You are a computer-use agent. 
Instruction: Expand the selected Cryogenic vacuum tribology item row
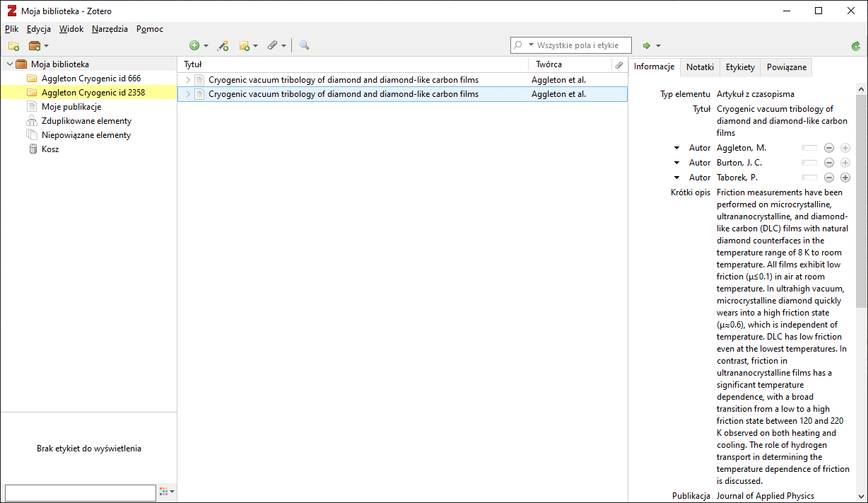(x=187, y=94)
